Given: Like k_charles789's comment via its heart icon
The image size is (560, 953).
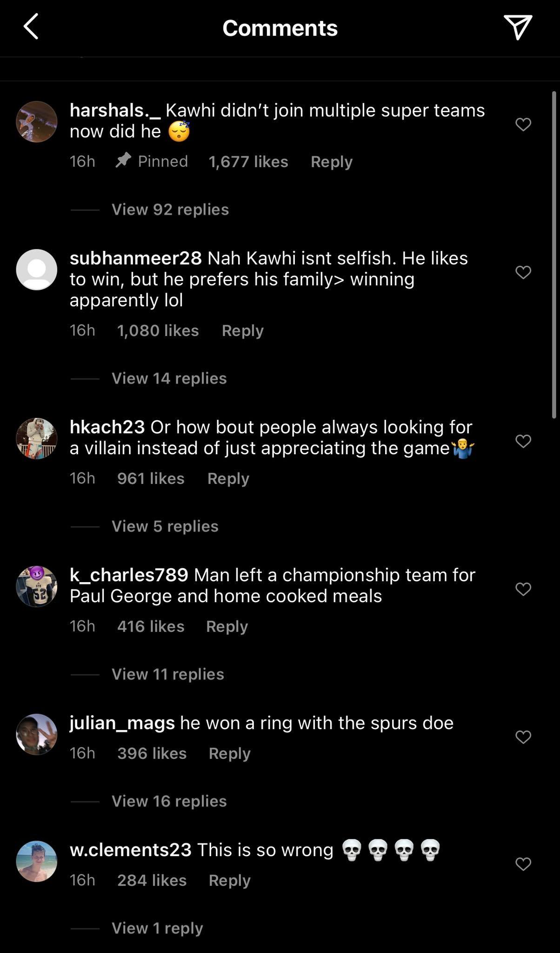Looking at the screenshot, I should pos(523,588).
